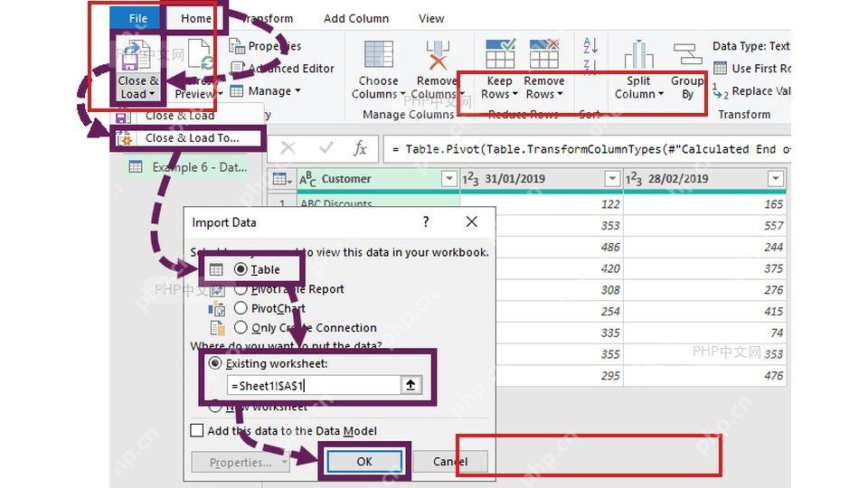
Task: Click Use First Row as Headers
Action: [752, 68]
